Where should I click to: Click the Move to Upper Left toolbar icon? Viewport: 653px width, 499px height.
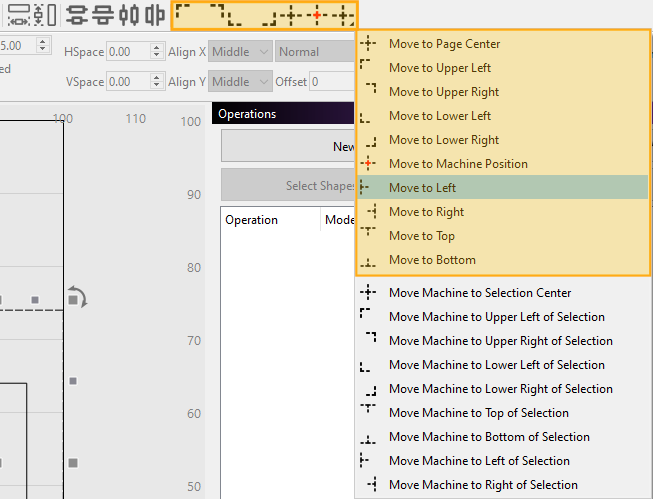click(185, 13)
